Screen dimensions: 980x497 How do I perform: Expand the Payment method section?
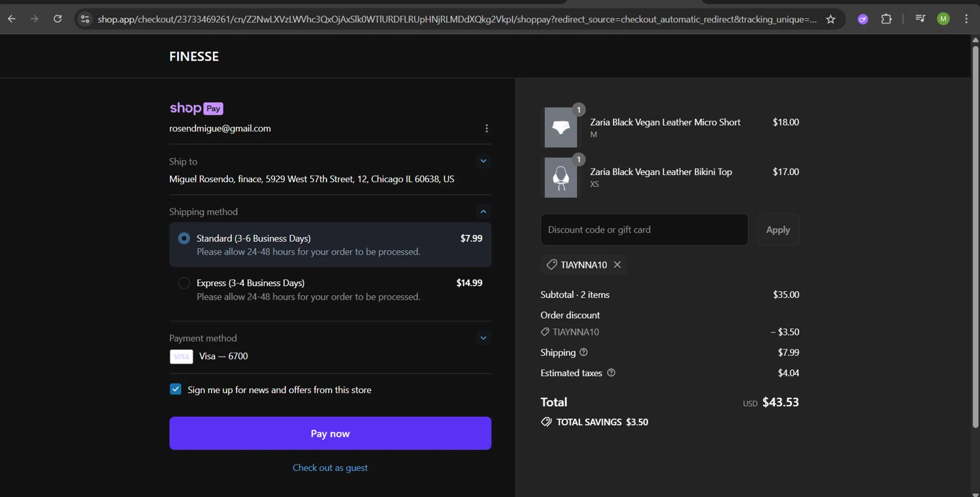click(483, 338)
